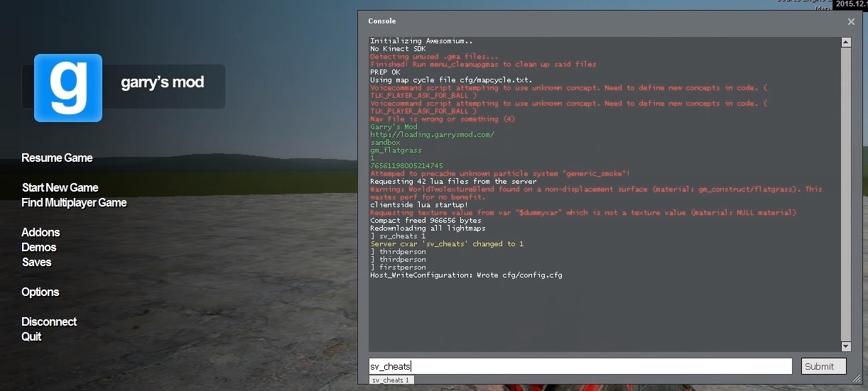Click the 'gm_flatgrass' console line

[x=396, y=150]
